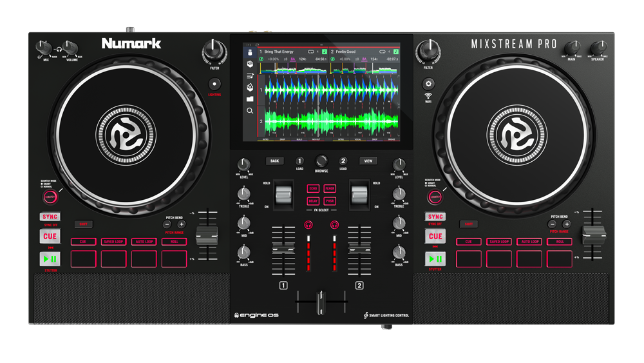Click the channel 2 volume fader
Screen dimensions: 644x363
(359, 248)
